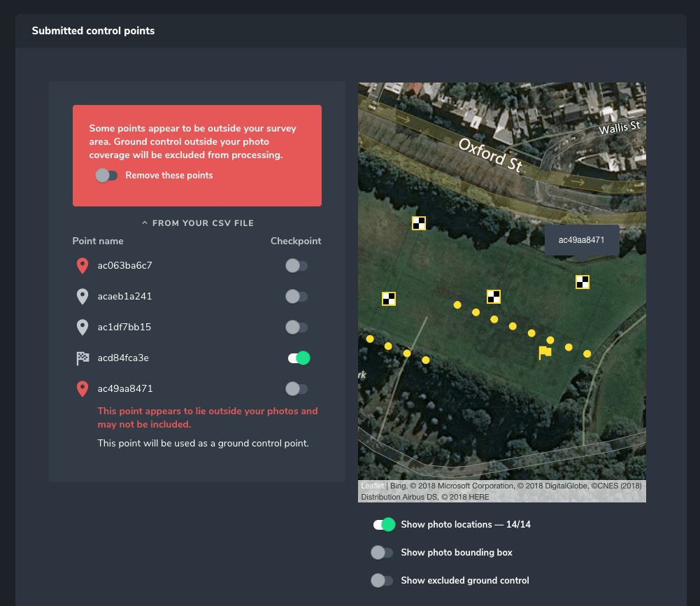This screenshot has height=606, width=700.
Task: Click the gray pin icon for acaeb1a241
Action: (x=82, y=296)
